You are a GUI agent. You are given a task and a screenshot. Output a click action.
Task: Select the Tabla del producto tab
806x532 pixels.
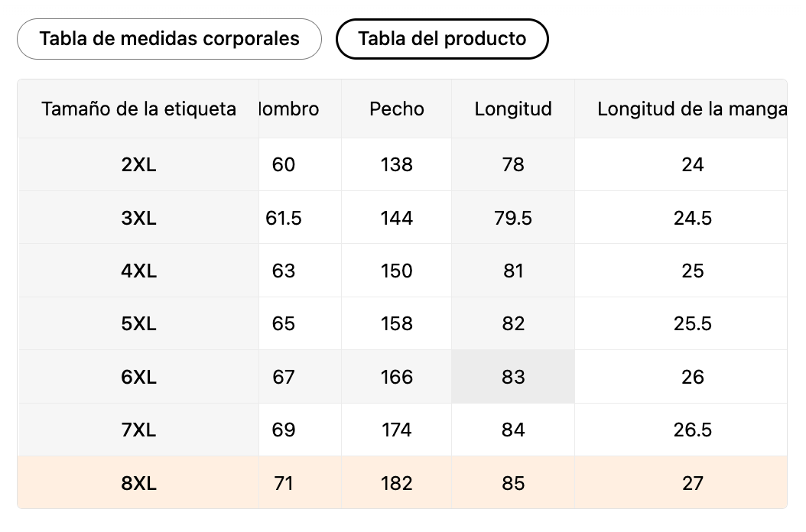[x=442, y=39]
